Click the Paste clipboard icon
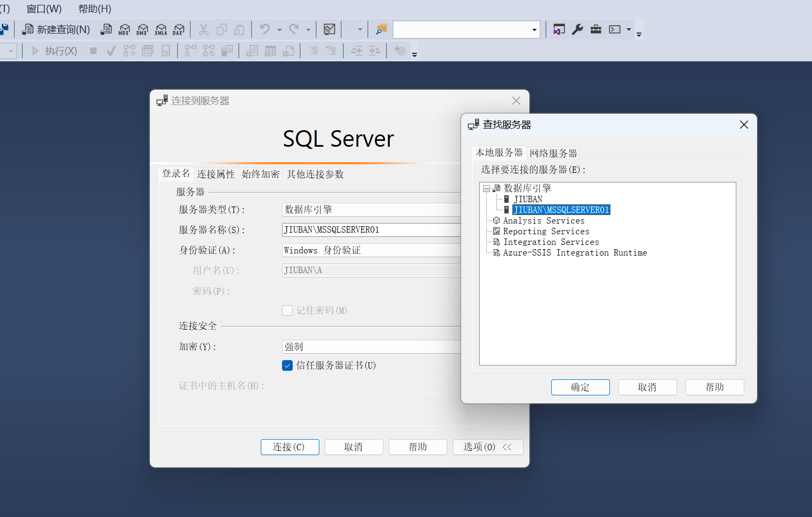This screenshot has height=517, width=812. point(239,29)
